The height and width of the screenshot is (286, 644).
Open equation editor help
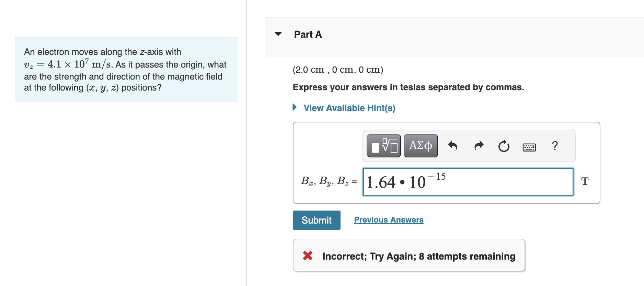(x=555, y=145)
